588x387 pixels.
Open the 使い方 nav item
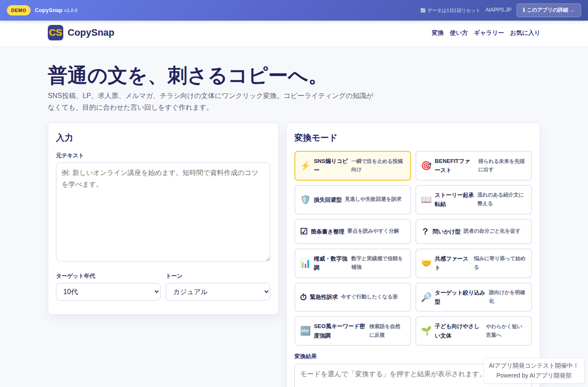[x=459, y=33]
